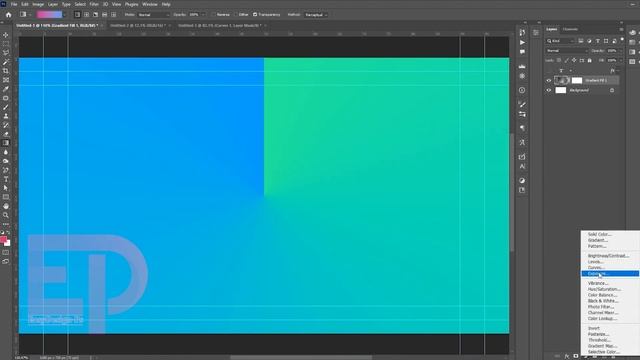
Task: Select the Eyedropper tool
Action: (6, 89)
